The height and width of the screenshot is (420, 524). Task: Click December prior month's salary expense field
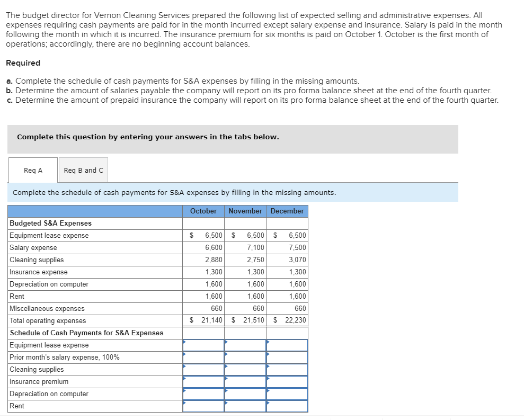pos(287,357)
